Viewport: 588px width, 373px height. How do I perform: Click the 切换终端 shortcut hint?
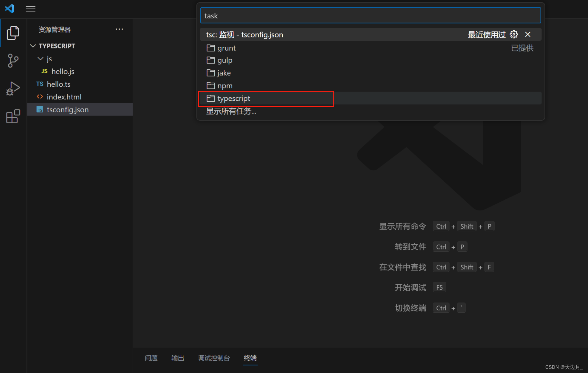(411, 308)
